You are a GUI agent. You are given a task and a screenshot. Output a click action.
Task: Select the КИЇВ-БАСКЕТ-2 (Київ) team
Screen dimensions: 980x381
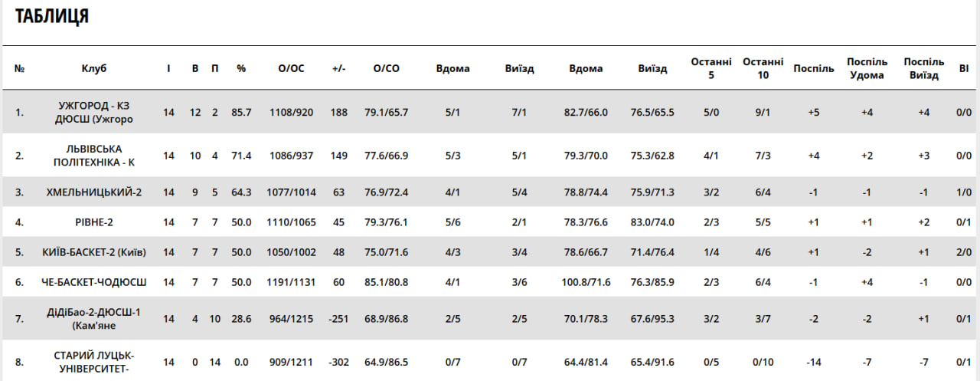pyautogui.click(x=94, y=252)
